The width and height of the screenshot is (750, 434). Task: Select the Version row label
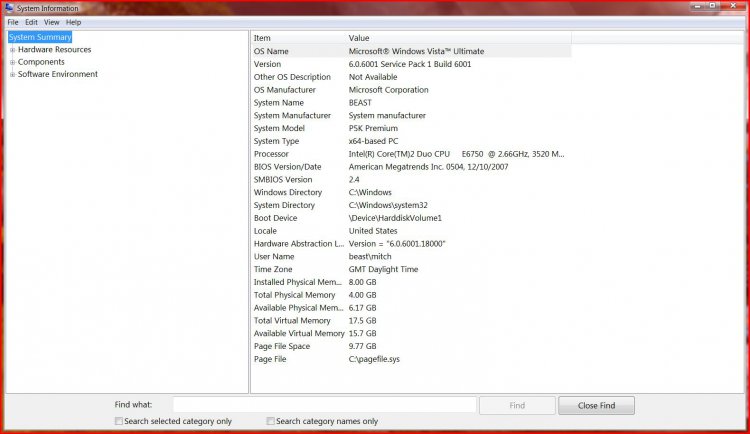pos(267,64)
